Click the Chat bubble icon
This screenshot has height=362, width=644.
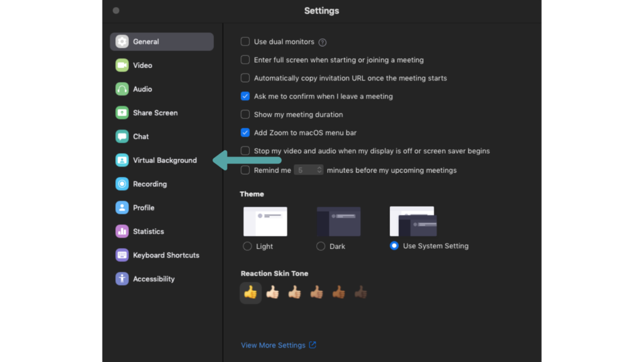122,136
